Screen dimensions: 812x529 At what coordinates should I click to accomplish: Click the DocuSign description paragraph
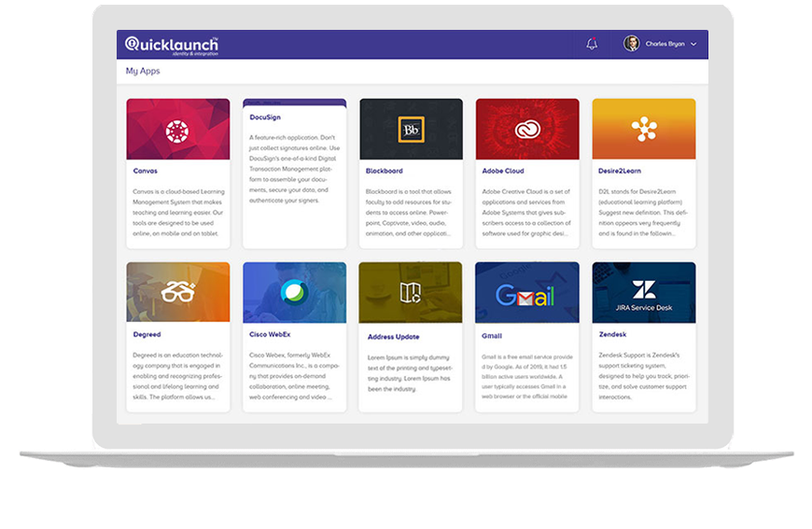click(x=294, y=169)
